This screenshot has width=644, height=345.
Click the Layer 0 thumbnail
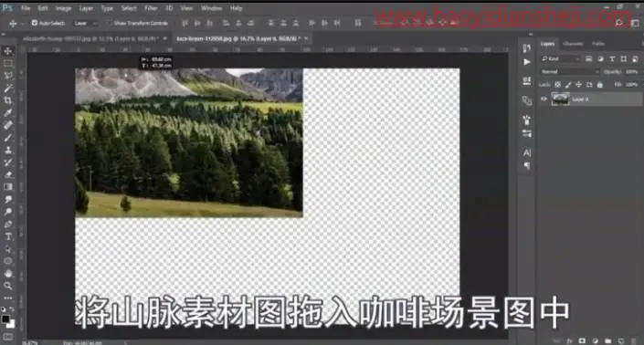pyautogui.click(x=560, y=99)
